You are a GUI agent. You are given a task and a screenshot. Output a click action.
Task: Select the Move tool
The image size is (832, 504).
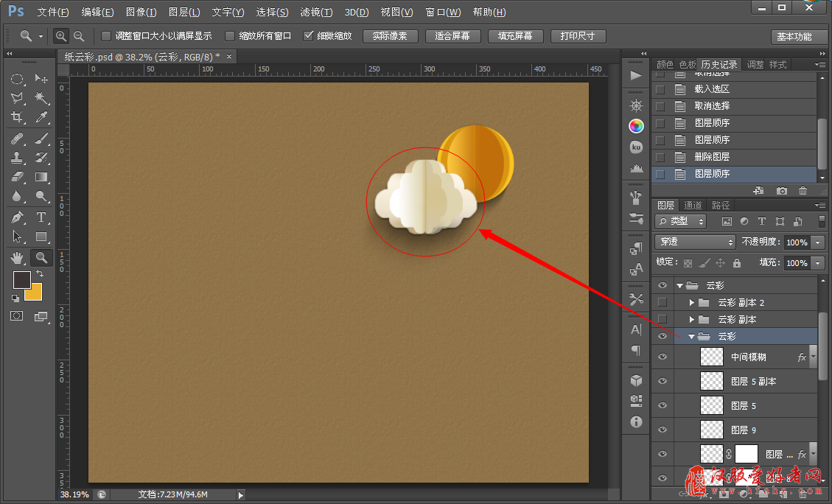41,79
